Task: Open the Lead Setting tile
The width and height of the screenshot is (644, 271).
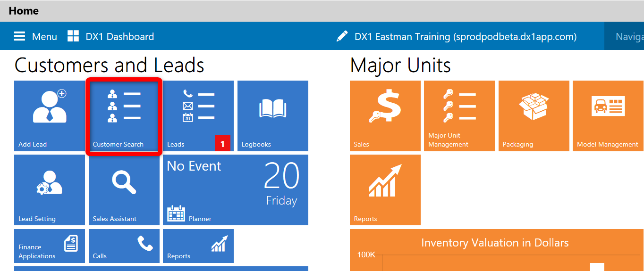Action: (x=50, y=190)
